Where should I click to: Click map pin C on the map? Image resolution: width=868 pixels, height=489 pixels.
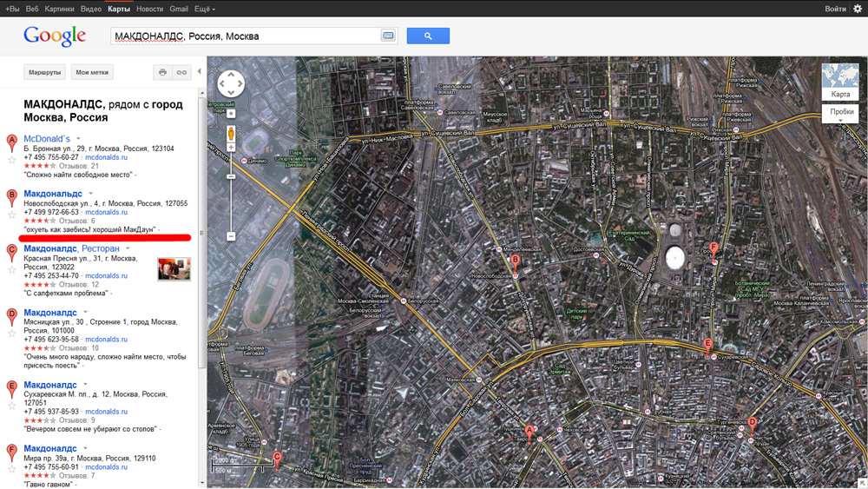point(277,459)
